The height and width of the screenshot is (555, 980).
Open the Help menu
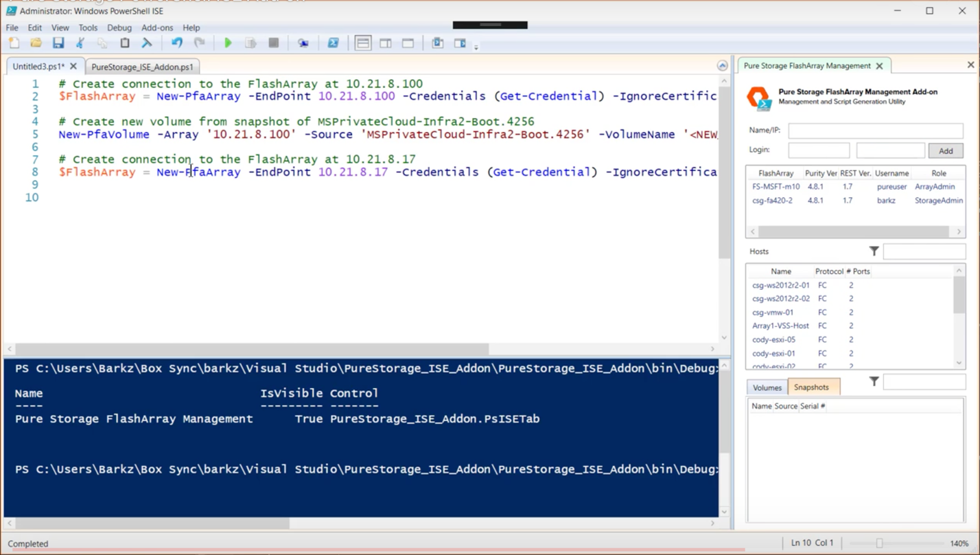(191, 27)
